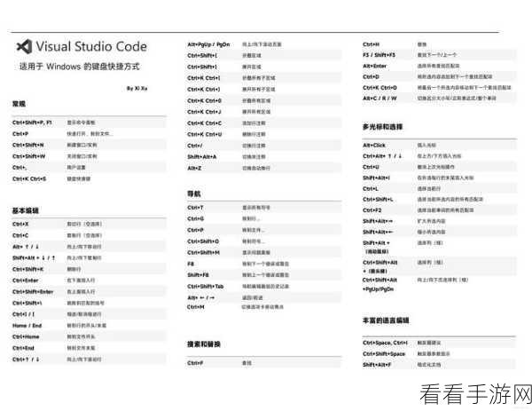532x411 pixels.
Task: Select the "Ctrl+K Ctrl+C" shortcut text
Action: coord(205,123)
